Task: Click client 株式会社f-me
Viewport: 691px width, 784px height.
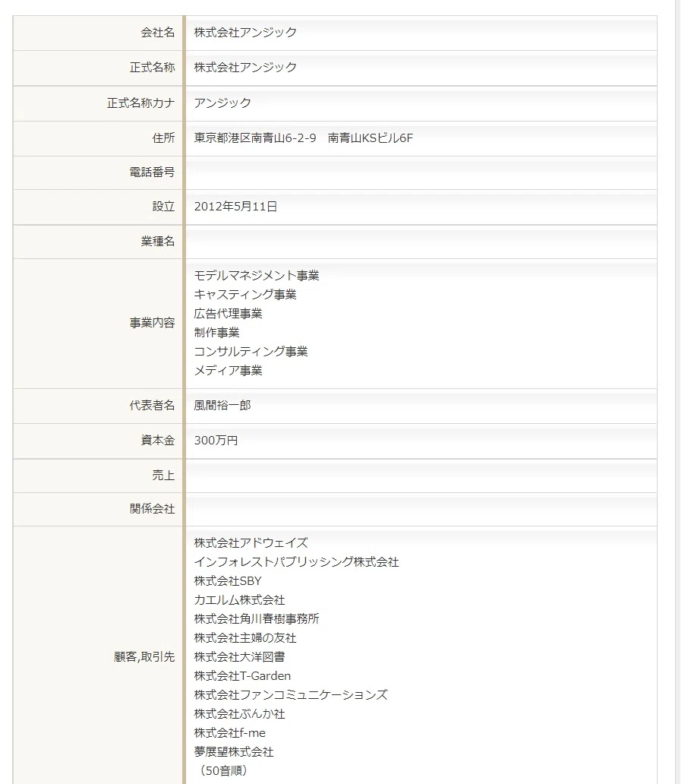Action: click(x=230, y=733)
